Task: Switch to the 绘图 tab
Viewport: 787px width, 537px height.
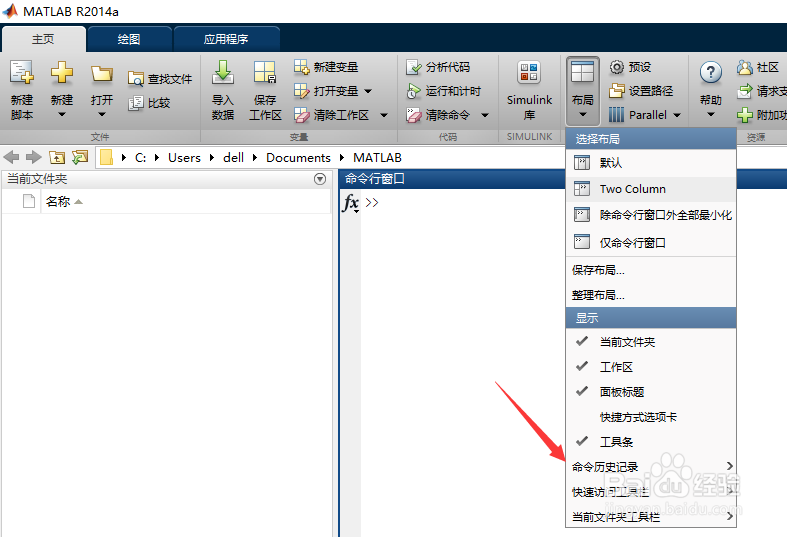Action: (129, 39)
